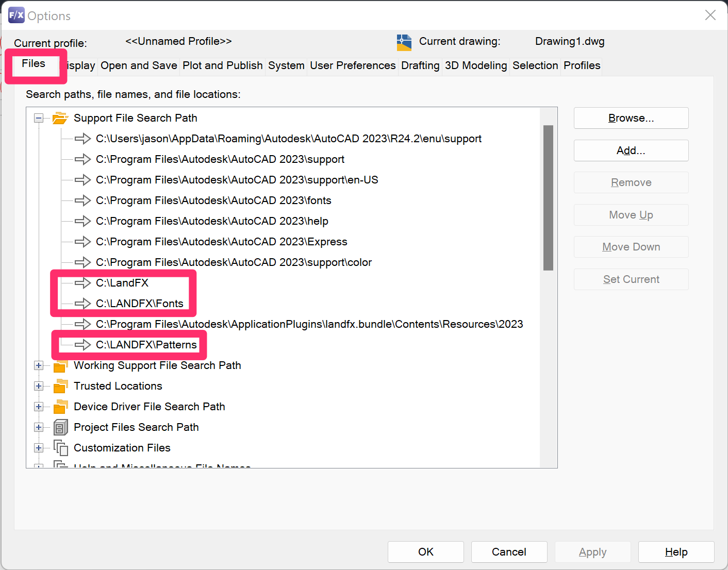Click the Device Driver File Search Path folder icon
The image size is (728, 570).
coord(60,407)
